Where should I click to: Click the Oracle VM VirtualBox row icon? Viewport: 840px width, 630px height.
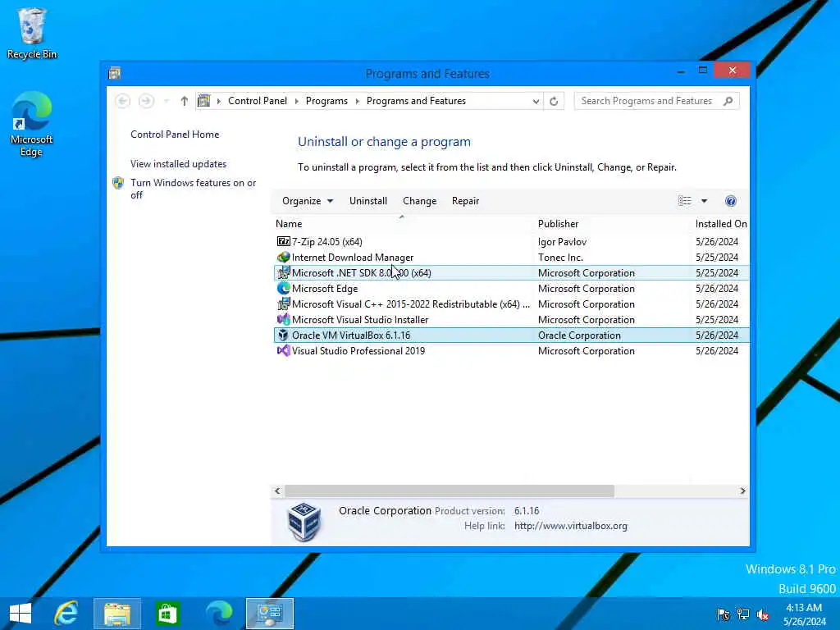(x=283, y=335)
